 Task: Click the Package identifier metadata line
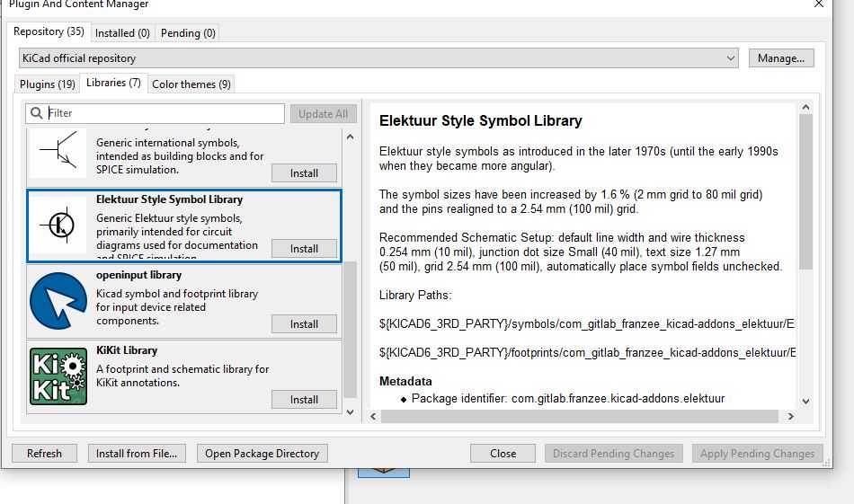(568, 398)
